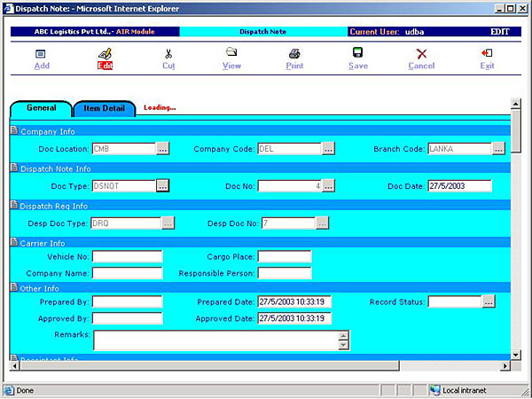Click the vertical scrollbar thumb
The image size is (532, 399).
516,131
